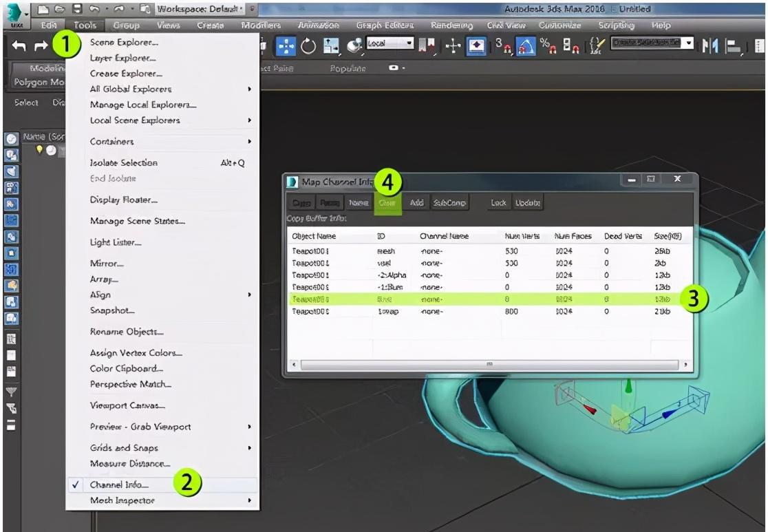Activate the Select and Manipulate tool

453,46
